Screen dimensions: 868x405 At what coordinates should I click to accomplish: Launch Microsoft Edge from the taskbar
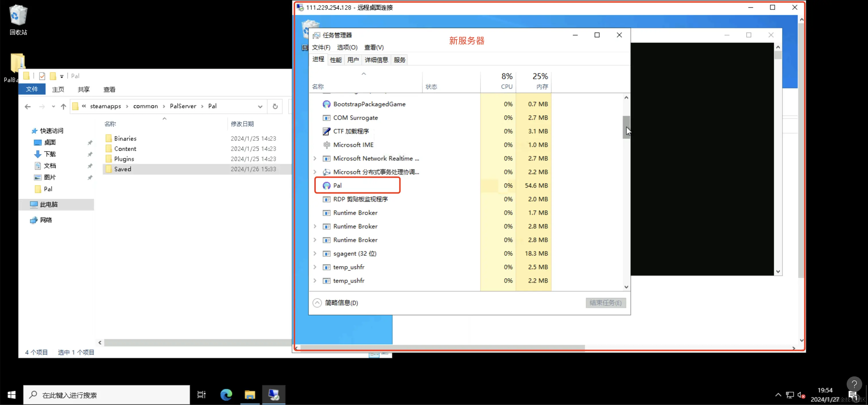226,395
